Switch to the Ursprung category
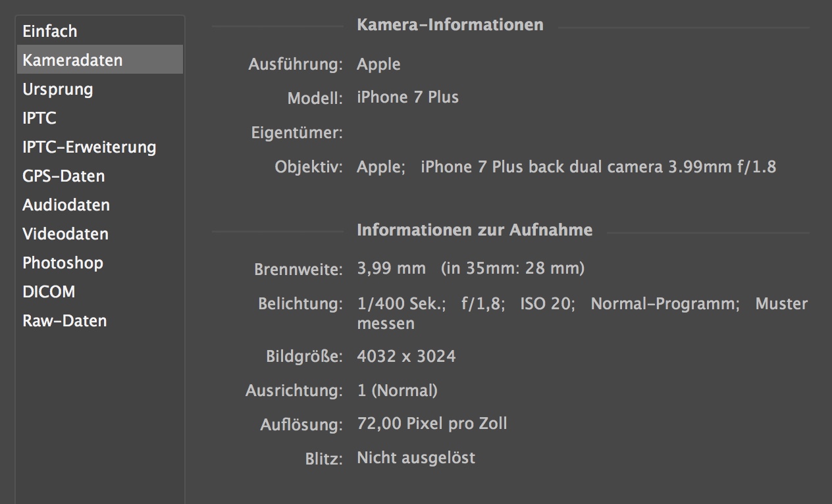Image resolution: width=832 pixels, height=504 pixels. [100, 89]
